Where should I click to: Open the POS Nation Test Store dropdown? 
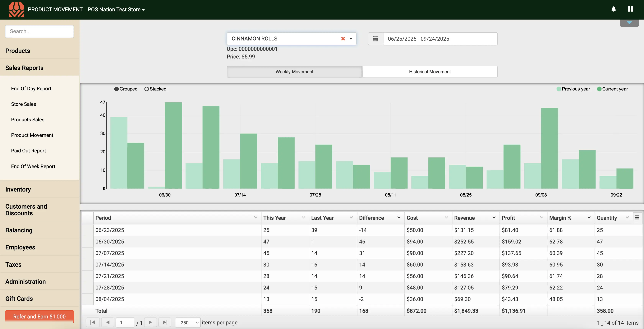coord(116,10)
